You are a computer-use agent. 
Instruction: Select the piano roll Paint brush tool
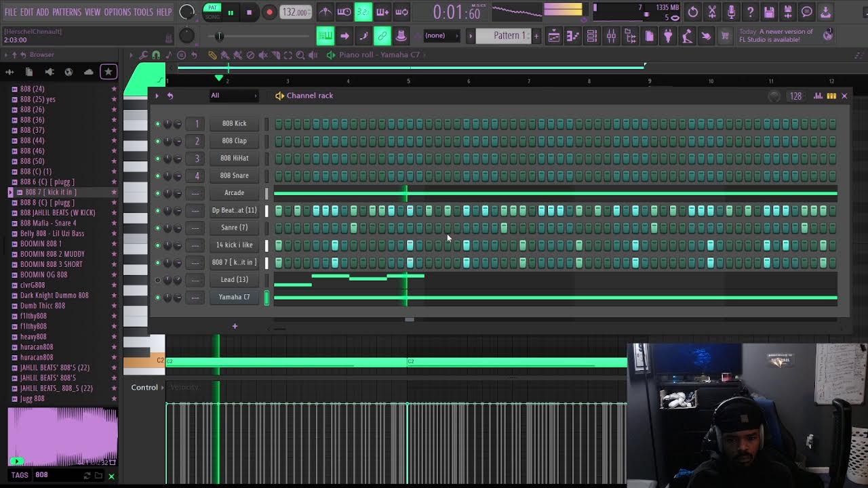click(x=225, y=55)
